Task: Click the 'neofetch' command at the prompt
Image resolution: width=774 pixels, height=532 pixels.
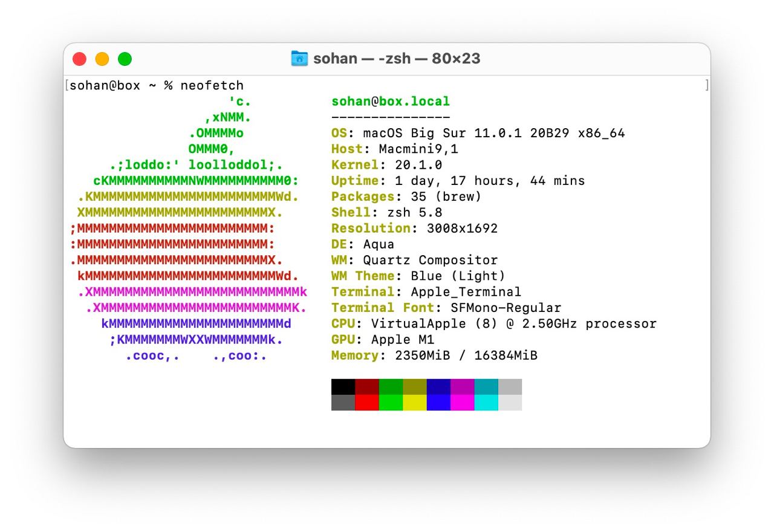Action: [x=212, y=85]
